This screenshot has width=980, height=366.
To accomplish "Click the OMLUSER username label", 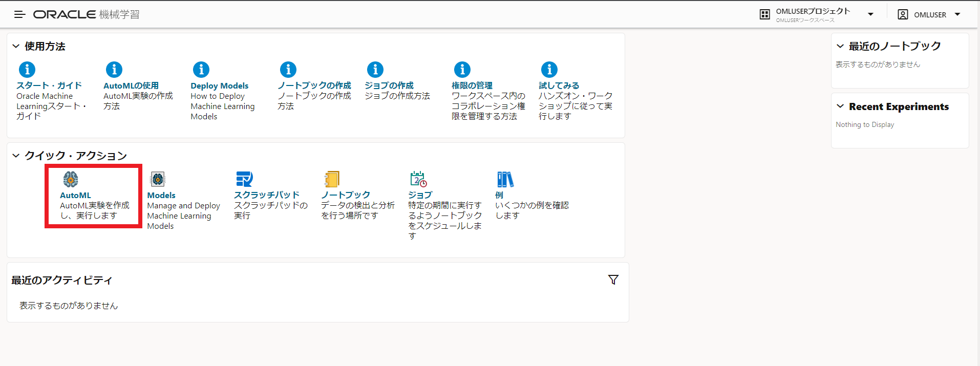I will pyautogui.click(x=930, y=15).
